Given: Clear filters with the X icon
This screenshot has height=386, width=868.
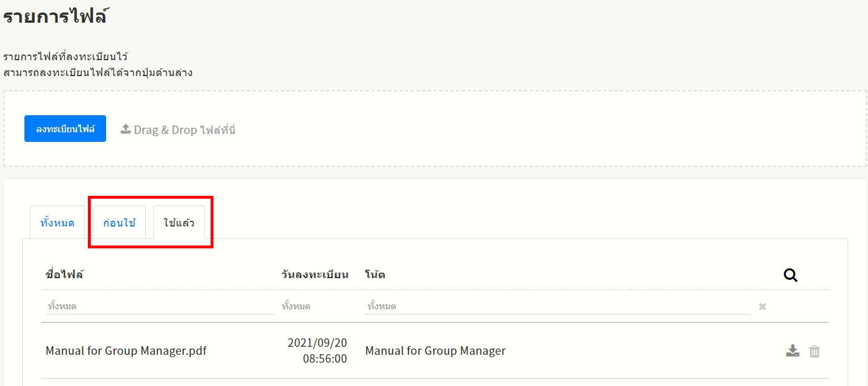Looking at the screenshot, I should tap(762, 307).
